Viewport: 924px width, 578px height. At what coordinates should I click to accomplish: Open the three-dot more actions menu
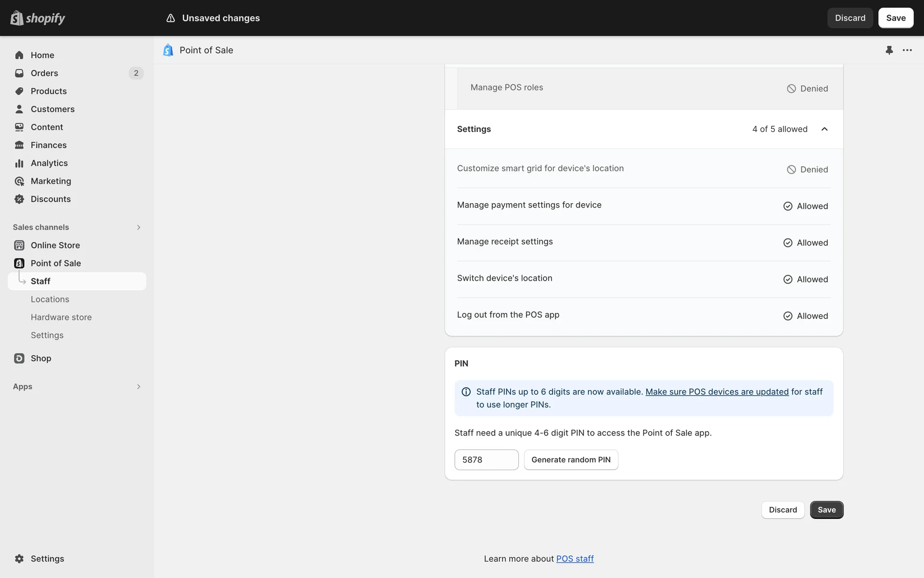907,50
